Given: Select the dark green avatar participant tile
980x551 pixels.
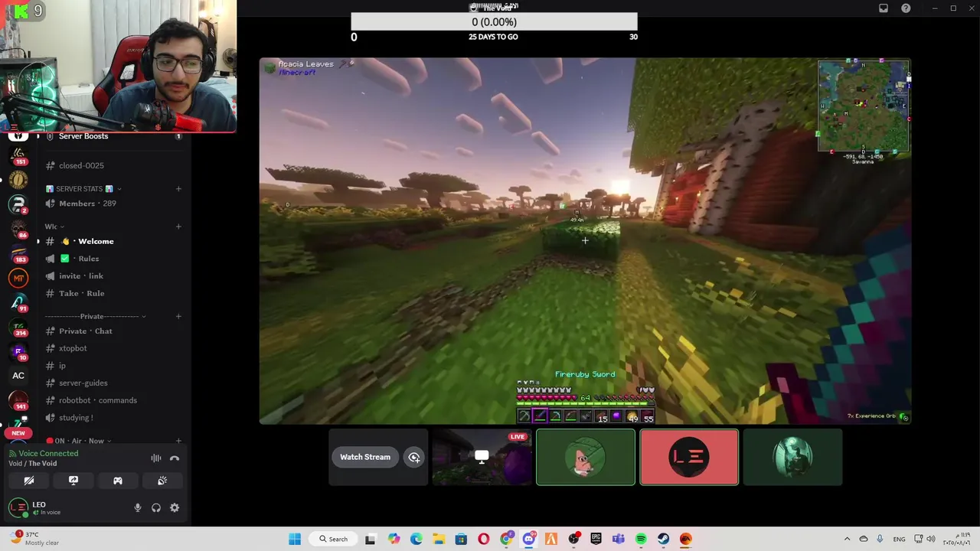Looking at the screenshot, I should pyautogui.click(x=792, y=458).
